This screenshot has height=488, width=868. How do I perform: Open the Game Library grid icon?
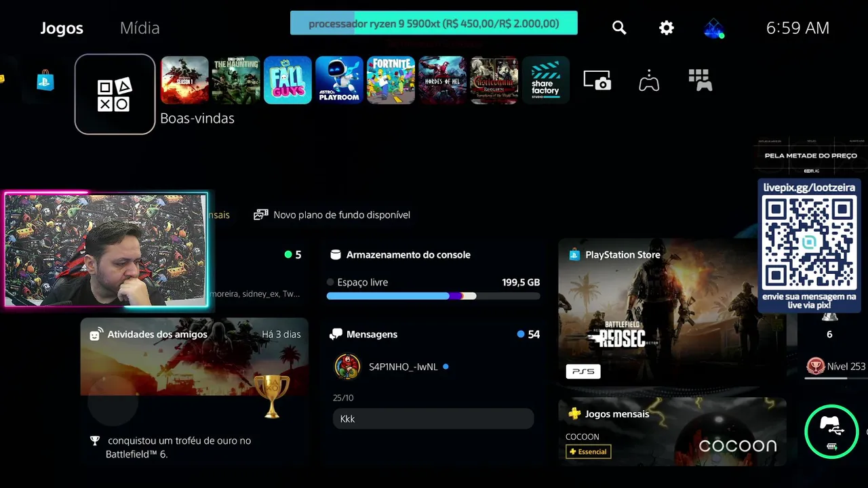(x=700, y=80)
